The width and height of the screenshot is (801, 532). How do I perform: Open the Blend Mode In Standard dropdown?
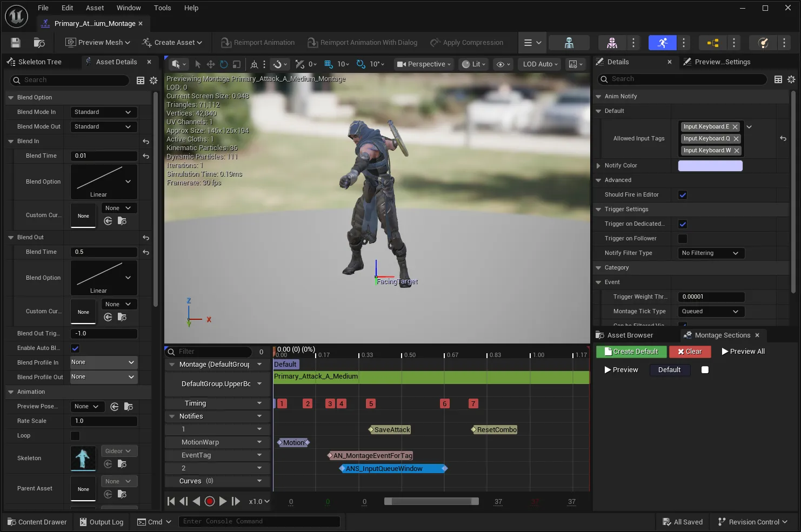coord(104,112)
